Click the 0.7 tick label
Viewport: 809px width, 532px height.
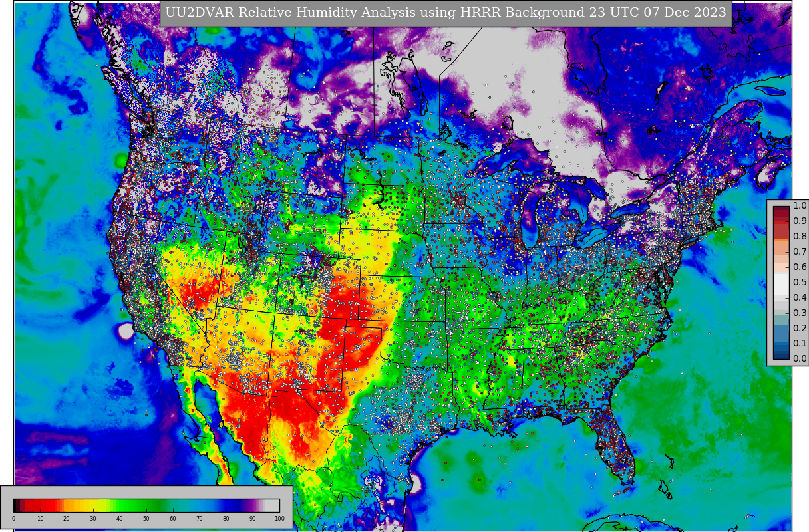coord(800,252)
